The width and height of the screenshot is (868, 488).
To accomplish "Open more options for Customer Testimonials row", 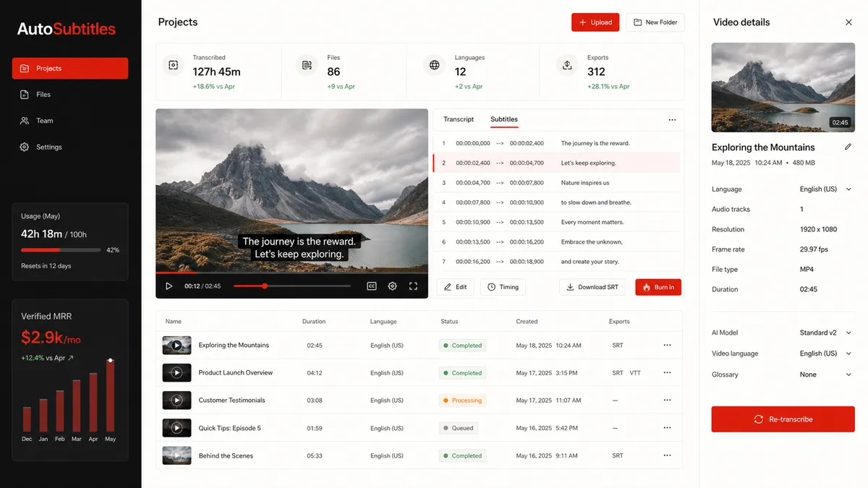I will point(667,401).
